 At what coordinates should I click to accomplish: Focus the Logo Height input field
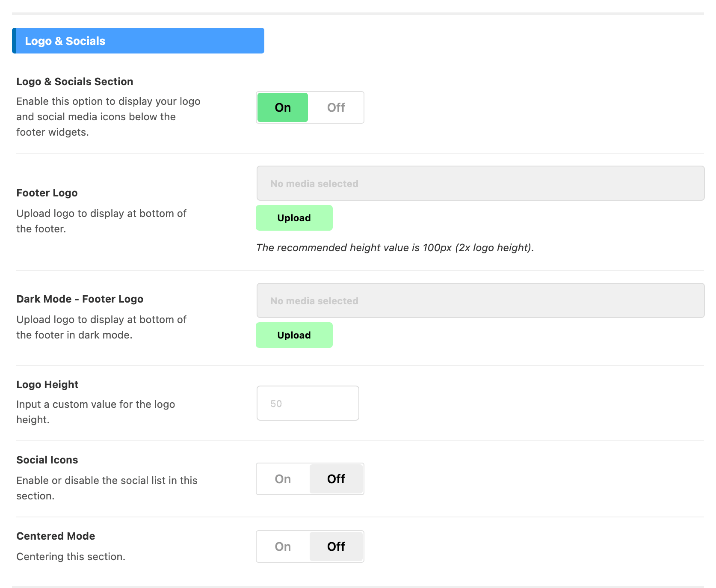click(308, 403)
